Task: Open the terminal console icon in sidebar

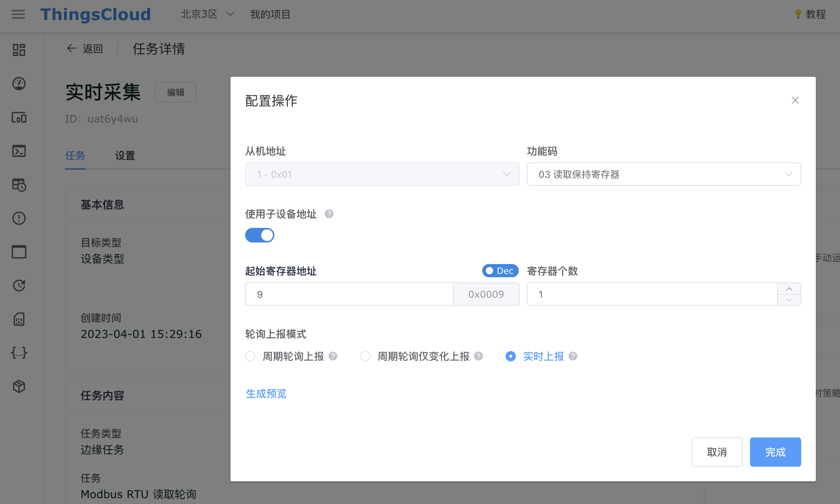Action: click(x=19, y=151)
